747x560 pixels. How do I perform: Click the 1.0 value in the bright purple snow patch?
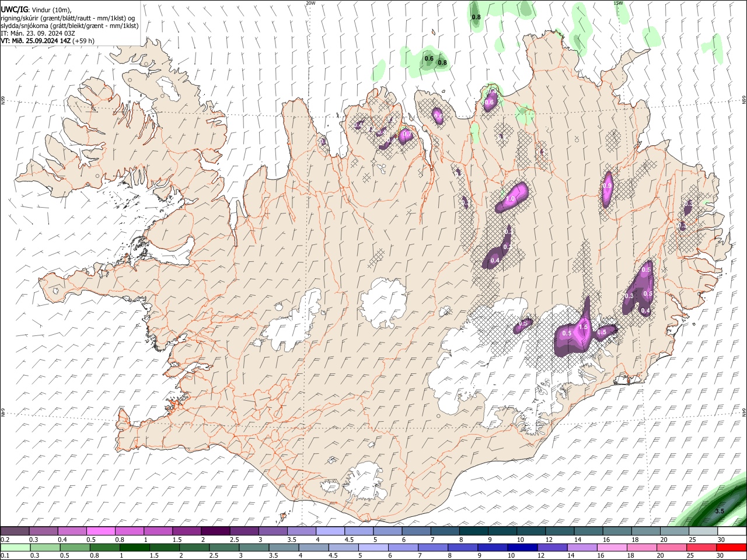click(x=510, y=199)
